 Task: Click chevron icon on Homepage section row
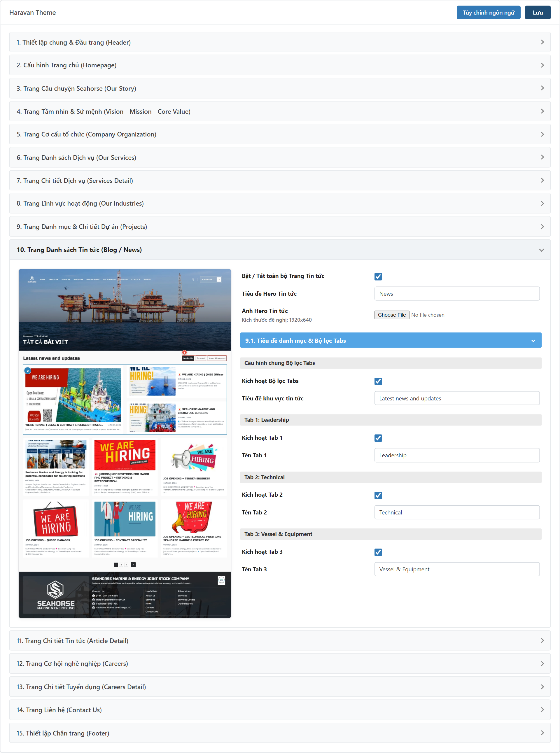click(x=542, y=65)
